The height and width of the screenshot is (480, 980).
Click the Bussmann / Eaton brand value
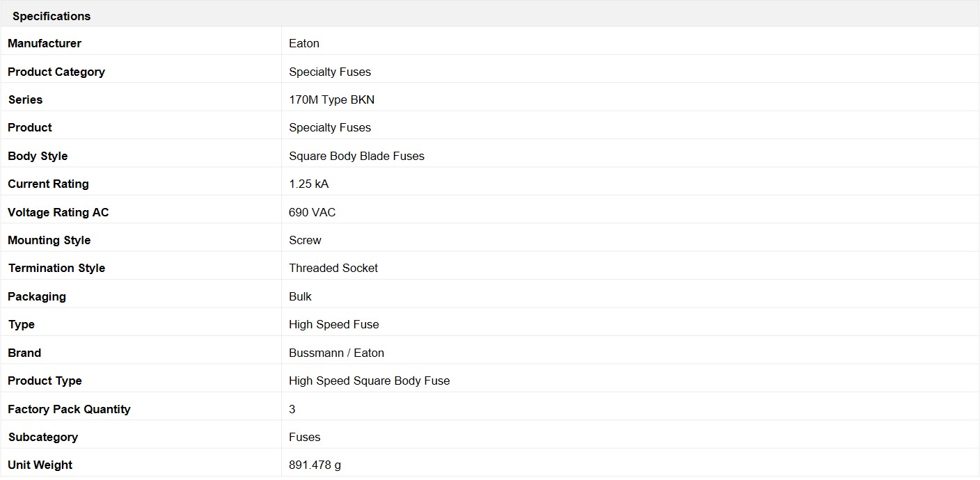pyautogui.click(x=337, y=353)
